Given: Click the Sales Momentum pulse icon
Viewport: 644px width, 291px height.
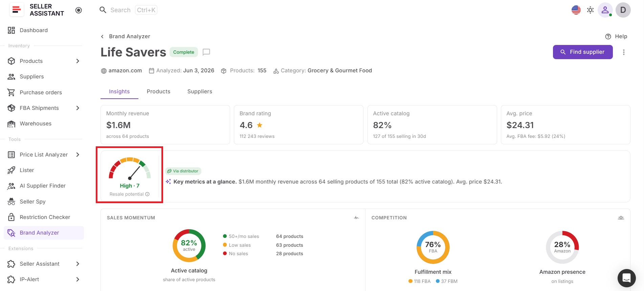Looking at the screenshot, I should coord(356,218).
